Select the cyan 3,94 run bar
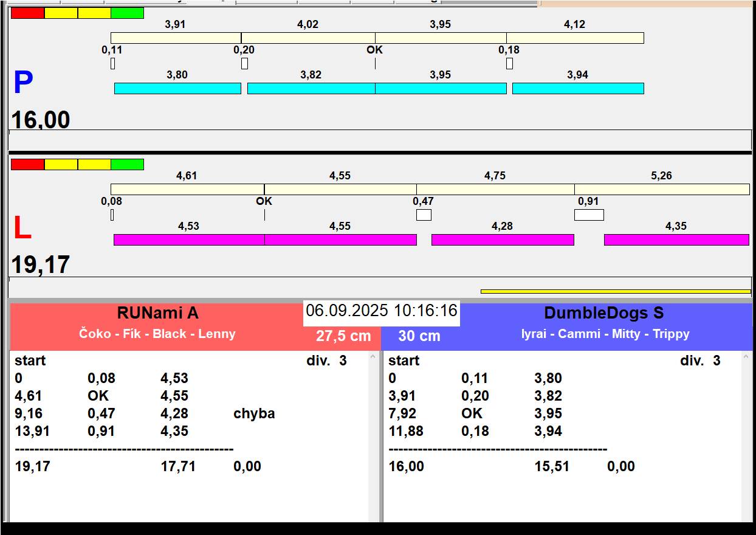756x535 pixels. pos(578,88)
